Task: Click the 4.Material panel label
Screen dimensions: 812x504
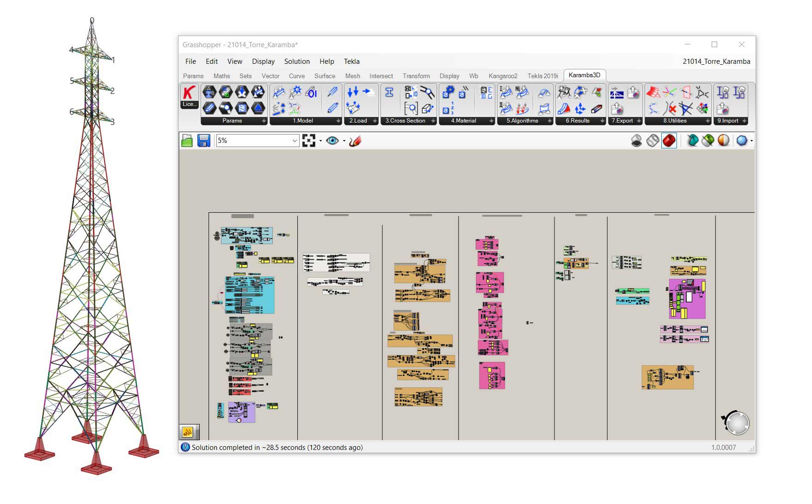Action: coord(463,121)
